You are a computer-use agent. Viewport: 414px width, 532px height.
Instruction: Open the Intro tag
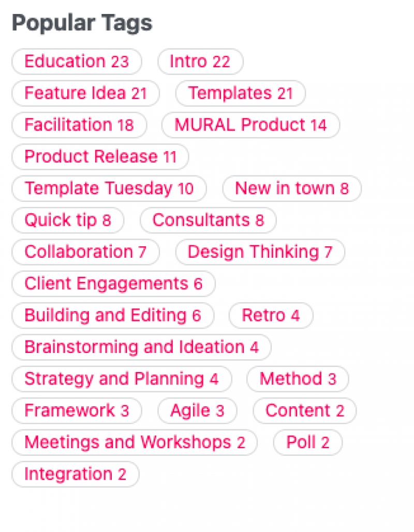click(200, 62)
